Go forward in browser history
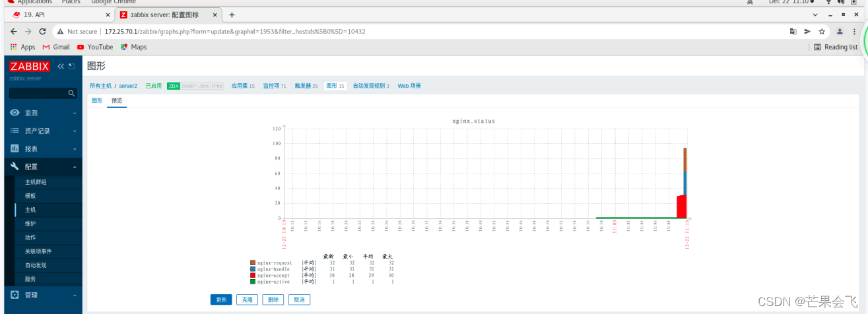 tap(28, 31)
